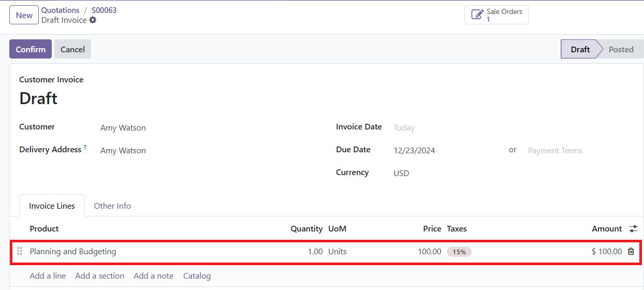Click the Sale Orders edit icon

point(477,15)
